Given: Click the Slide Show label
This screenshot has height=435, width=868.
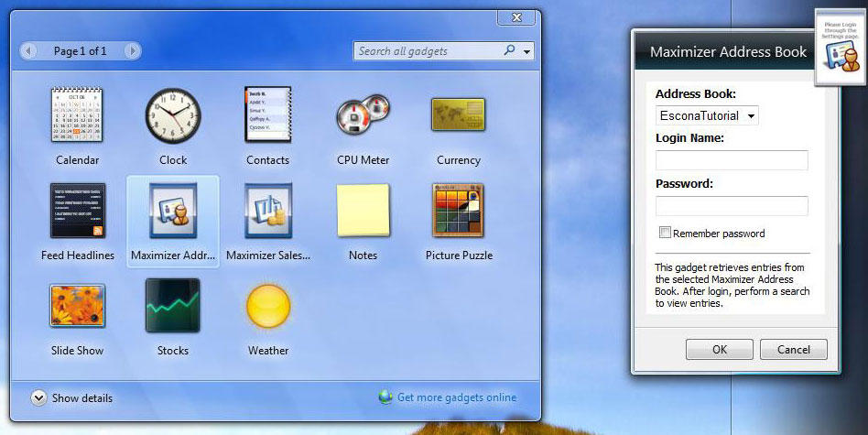Looking at the screenshot, I should click(x=78, y=351).
